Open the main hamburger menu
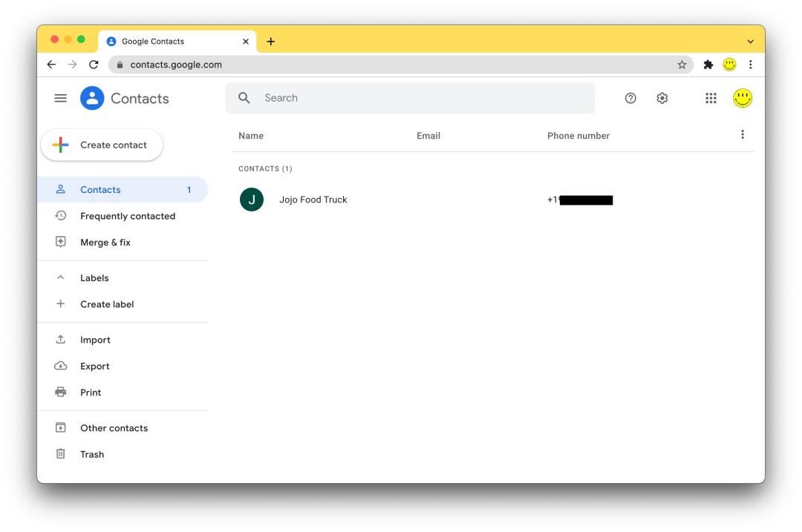The height and width of the screenshot is (532, 802). coord(60,98)
